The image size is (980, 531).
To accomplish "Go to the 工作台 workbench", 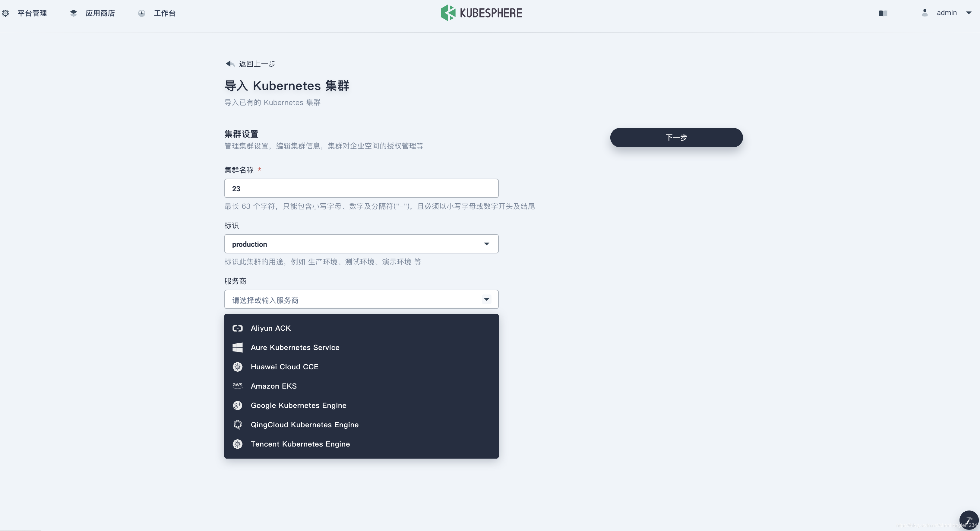I will tap(164, 13).
